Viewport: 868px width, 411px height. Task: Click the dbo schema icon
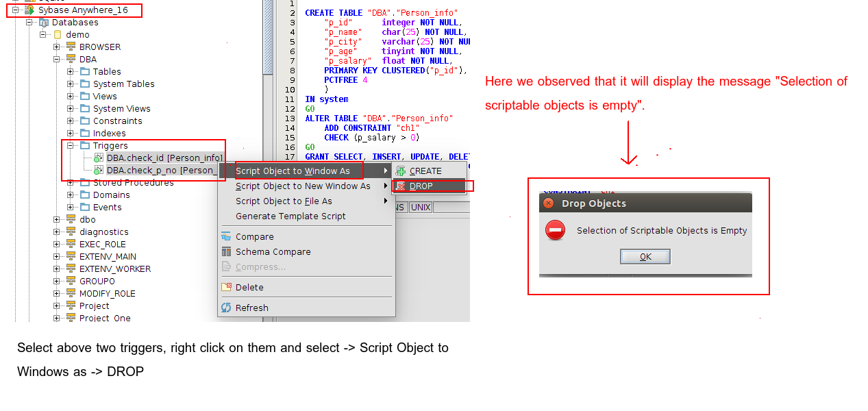click(x=71, y=220)
